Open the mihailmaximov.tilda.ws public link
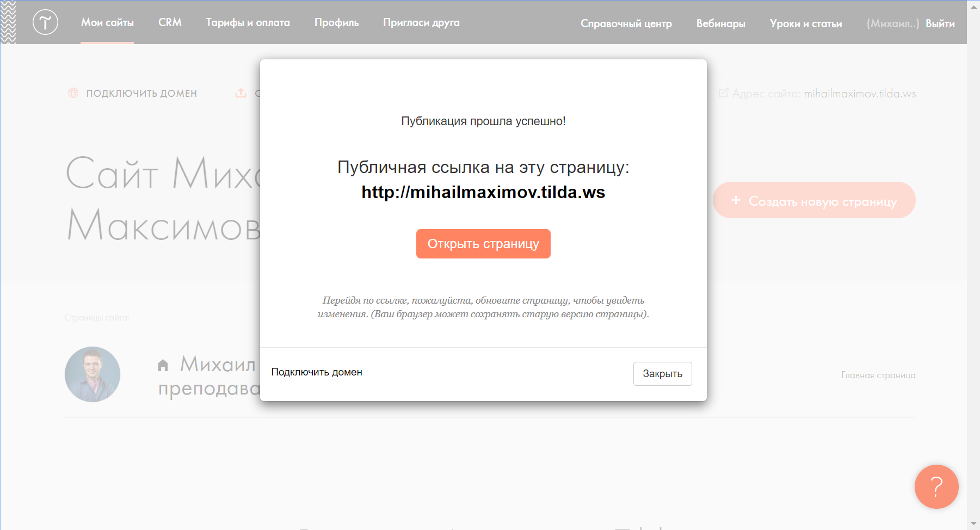 [x=483, y=192]
